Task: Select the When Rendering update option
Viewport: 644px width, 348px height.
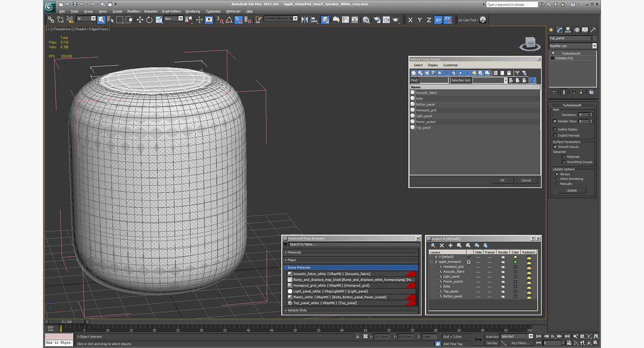Action: coord(557,179)
